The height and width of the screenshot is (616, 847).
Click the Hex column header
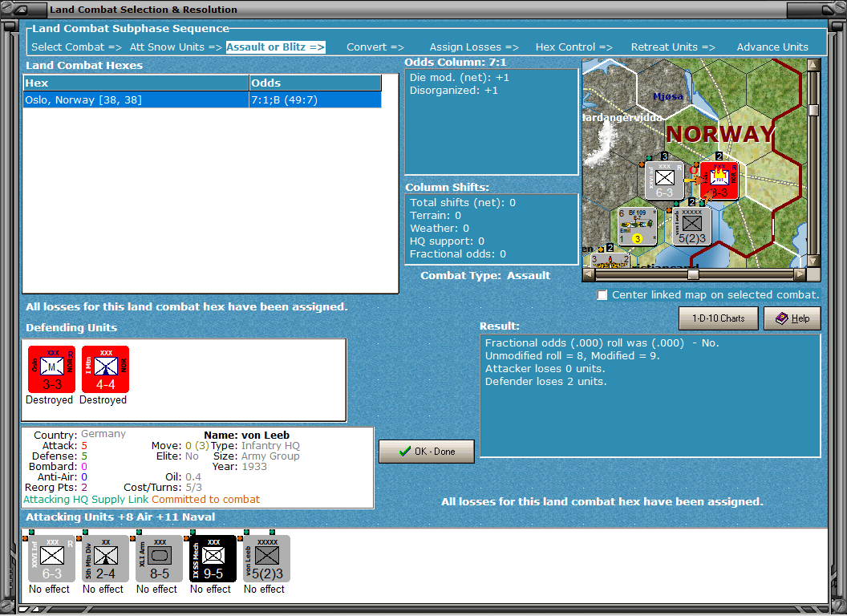point(136,83)
